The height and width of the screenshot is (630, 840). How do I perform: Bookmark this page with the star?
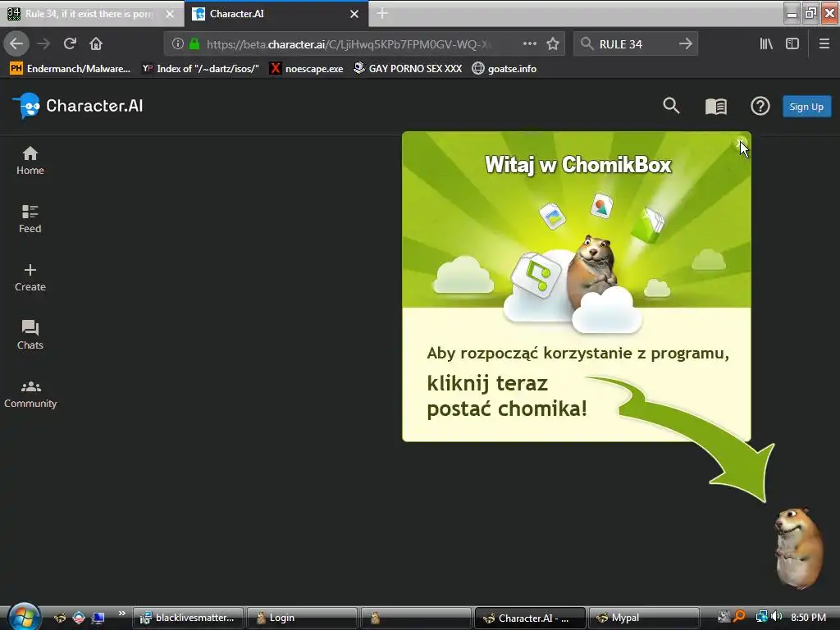pyautogui.click(x=553, y=44)
